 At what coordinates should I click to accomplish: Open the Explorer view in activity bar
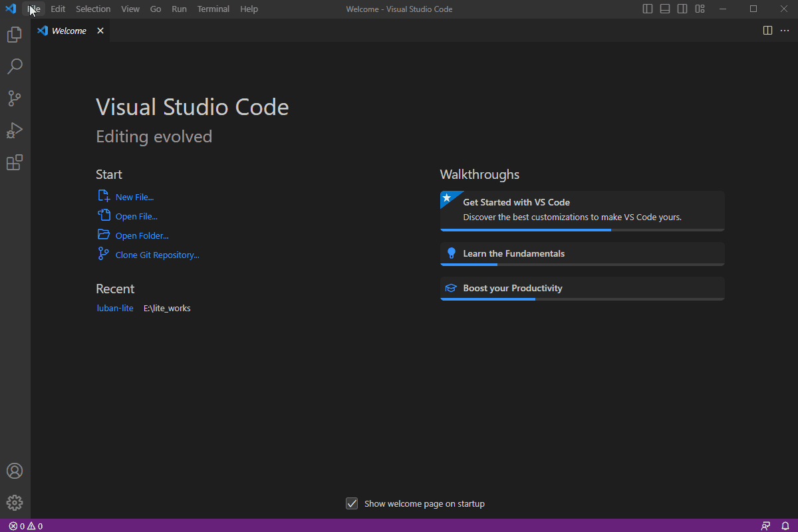pyautogui.click(x=15, y=35)
